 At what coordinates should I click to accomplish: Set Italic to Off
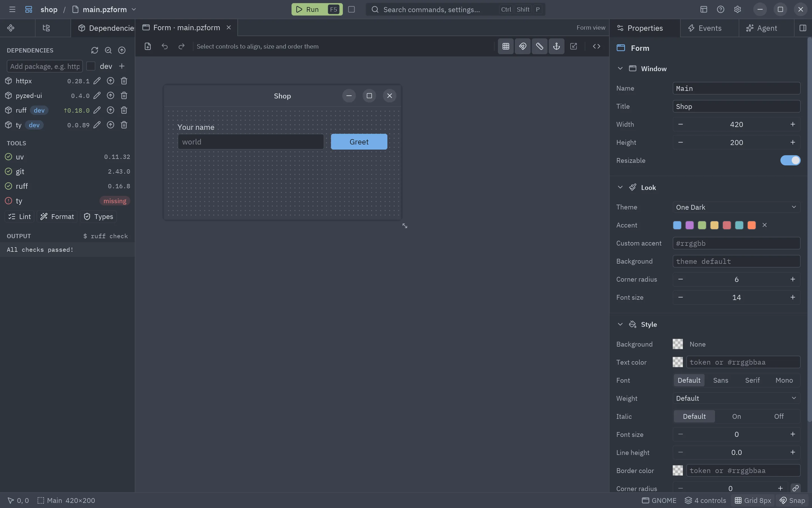(778, 416)
